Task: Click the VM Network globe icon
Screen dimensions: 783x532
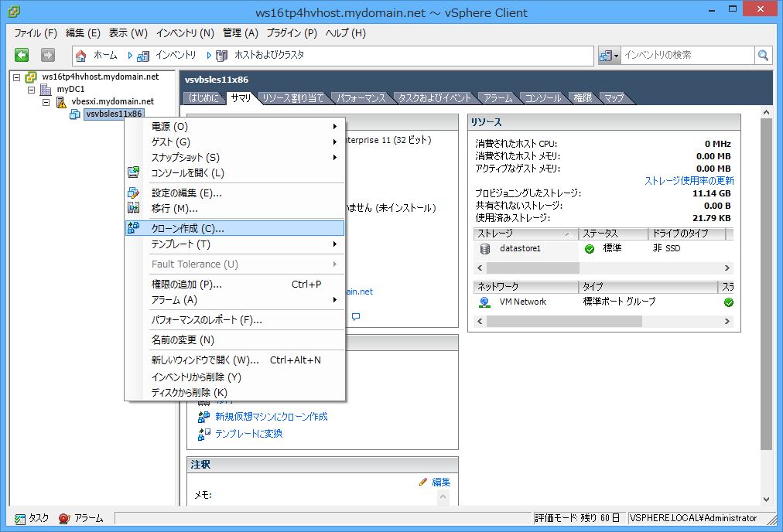Action: pos(484,302)
